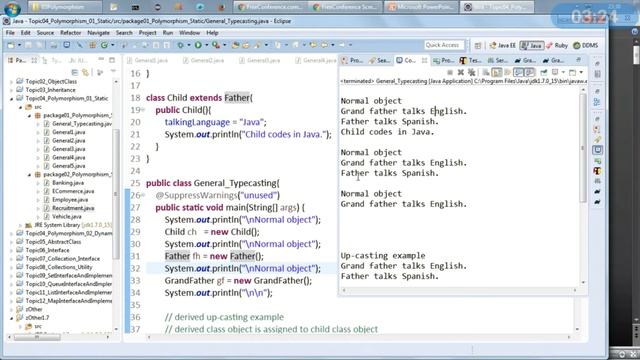The width and height of the screenshot is (640, 360).
Task: Open the Debug button dropdown arrow
Action: [x=188, y=45]
